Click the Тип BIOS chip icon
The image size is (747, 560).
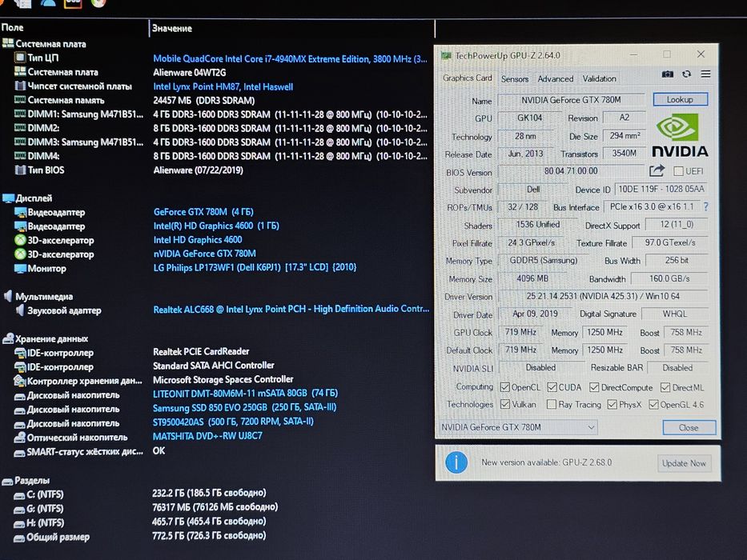(x=20, y=170)
